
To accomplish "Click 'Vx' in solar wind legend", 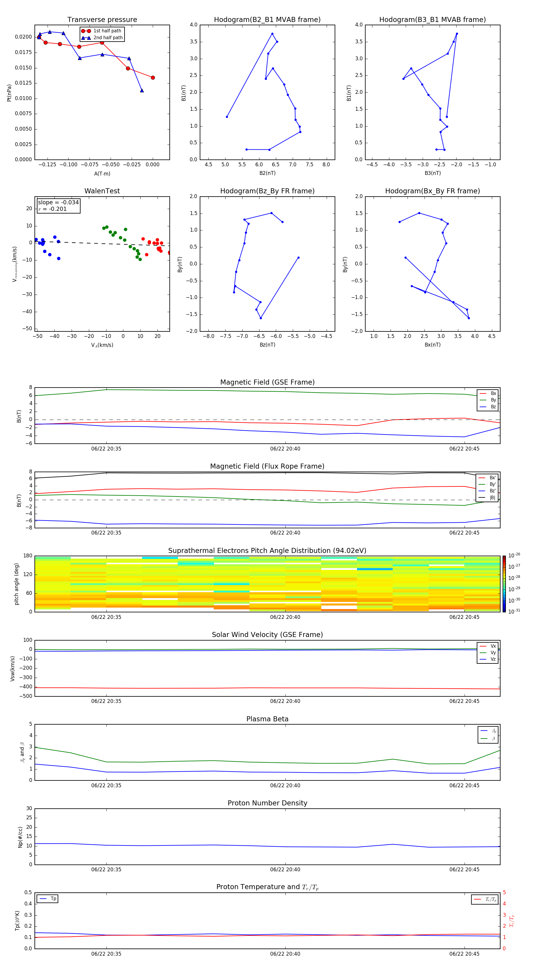I will pyautogui.click(x=493, y=646).
